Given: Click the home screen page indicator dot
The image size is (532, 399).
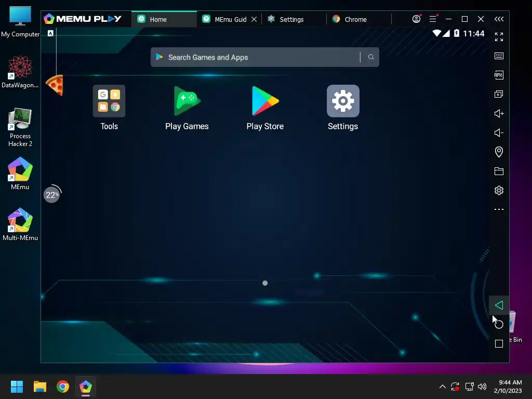Looking at the screenshot, I should click(265, 283).
